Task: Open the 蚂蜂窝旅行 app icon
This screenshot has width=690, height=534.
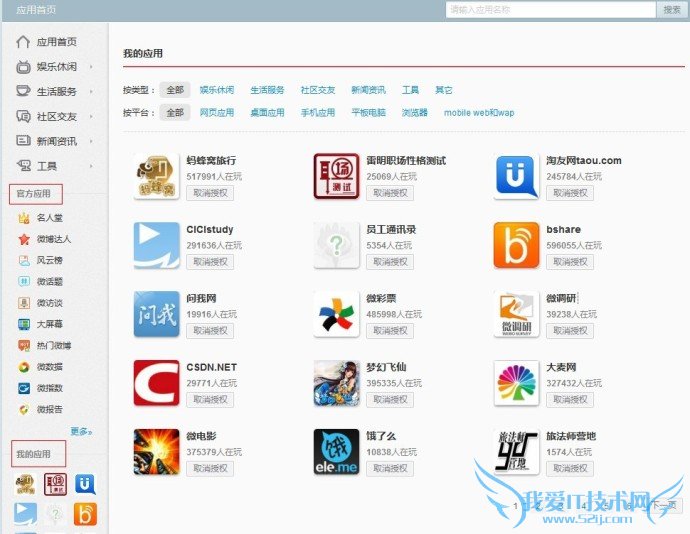Action: [157, 176]
